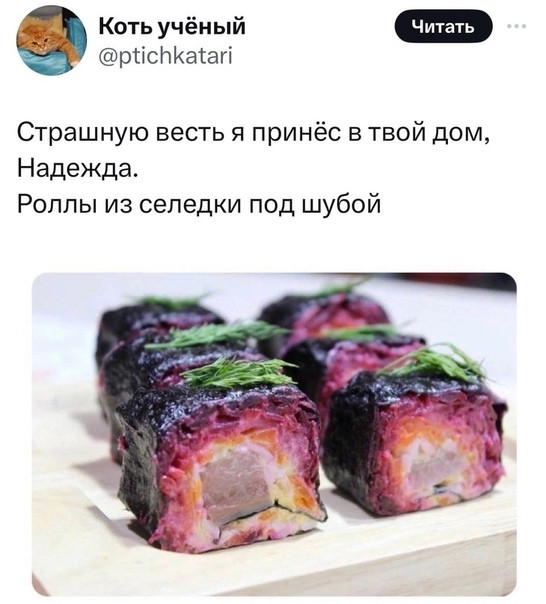Click the word "Надежда" on the second line
546x604 pixels.
coord(76,168)
